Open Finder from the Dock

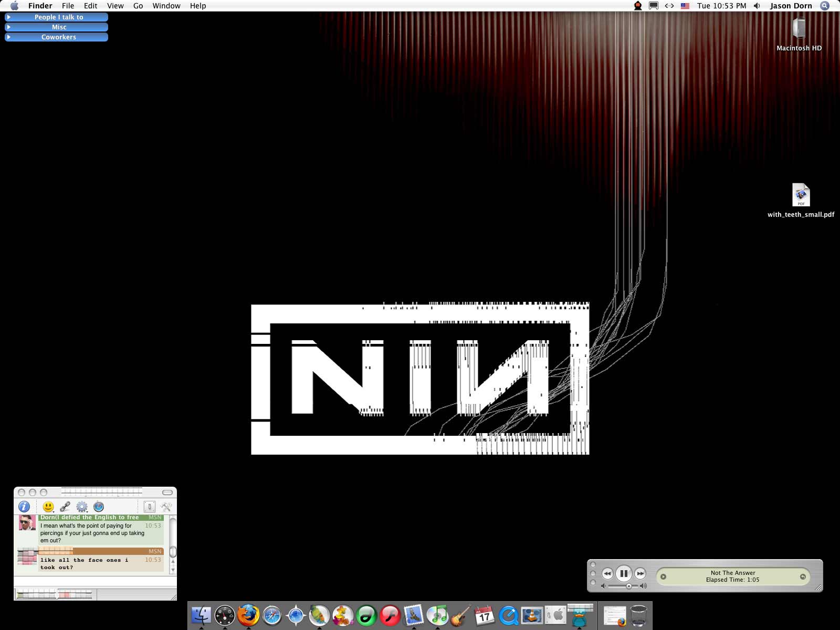201,615
